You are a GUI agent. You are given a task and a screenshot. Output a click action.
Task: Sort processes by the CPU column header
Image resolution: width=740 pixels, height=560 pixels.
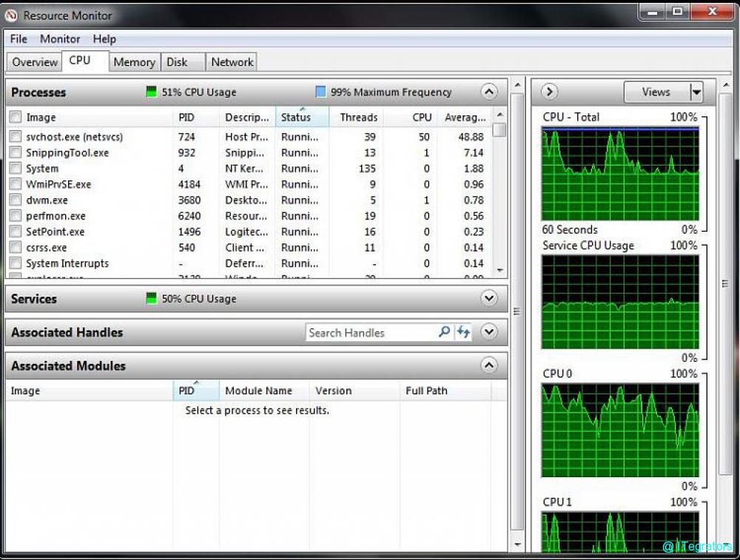click(411, 117)
